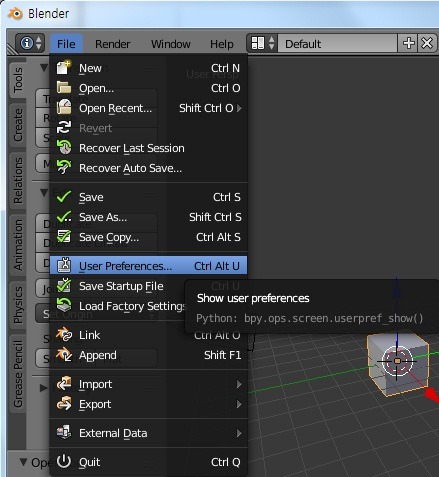Switch to the Grease Pencil tab
The image size is (439, 477).
[18, 373]
